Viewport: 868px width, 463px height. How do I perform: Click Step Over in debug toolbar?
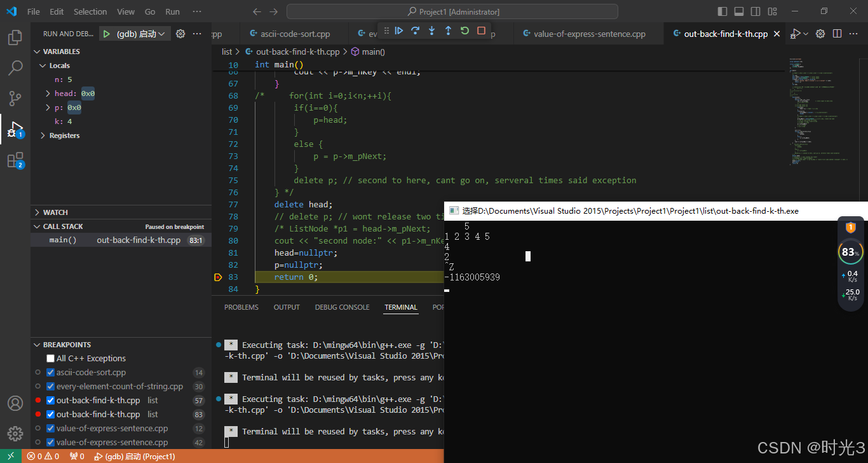[416, 31]
